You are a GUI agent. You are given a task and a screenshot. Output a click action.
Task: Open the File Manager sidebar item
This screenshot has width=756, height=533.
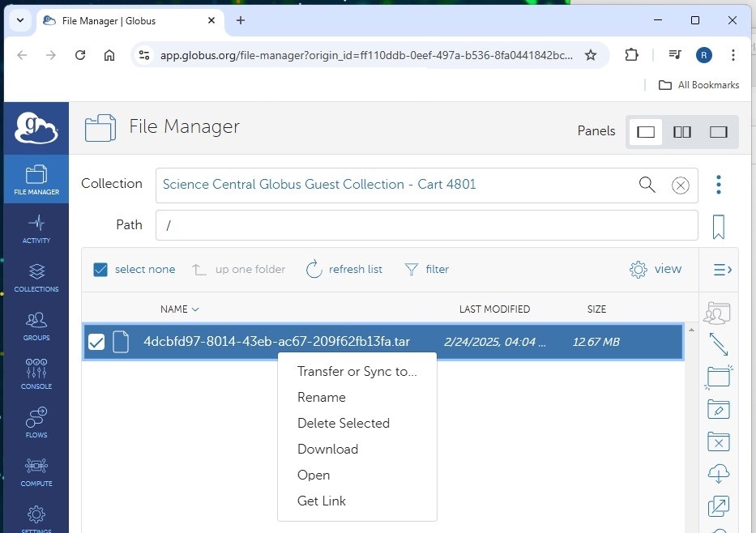pyautogui.click(x=36, y=179)
